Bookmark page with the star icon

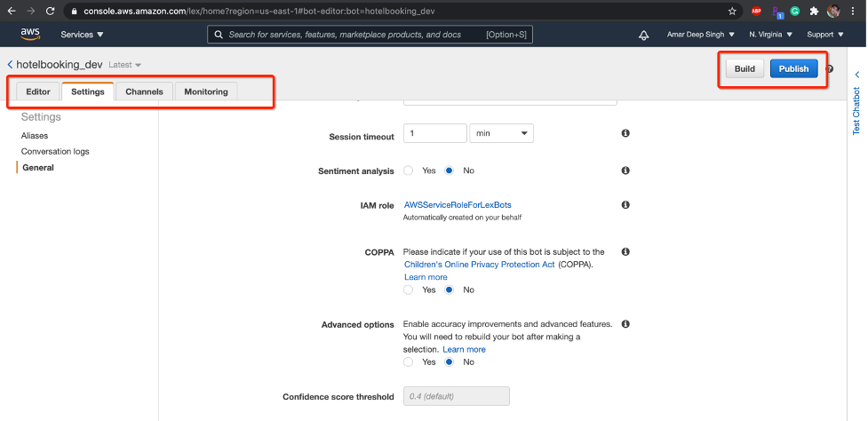point(732,12)
